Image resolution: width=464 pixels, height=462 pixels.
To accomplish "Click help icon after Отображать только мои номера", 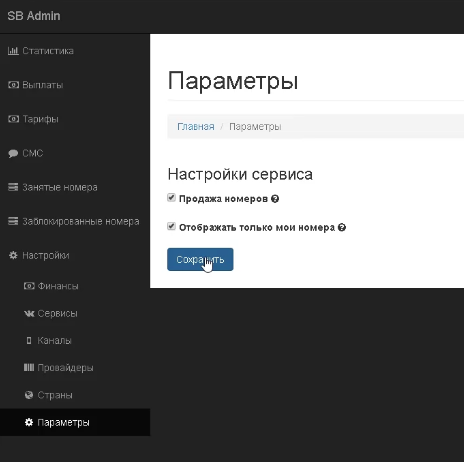I will tap(342, 228).
